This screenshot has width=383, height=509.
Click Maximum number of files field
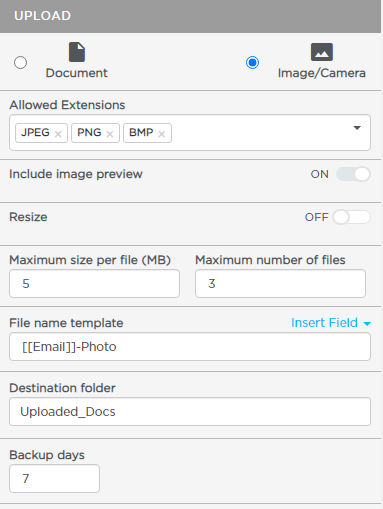click(280, 284)
